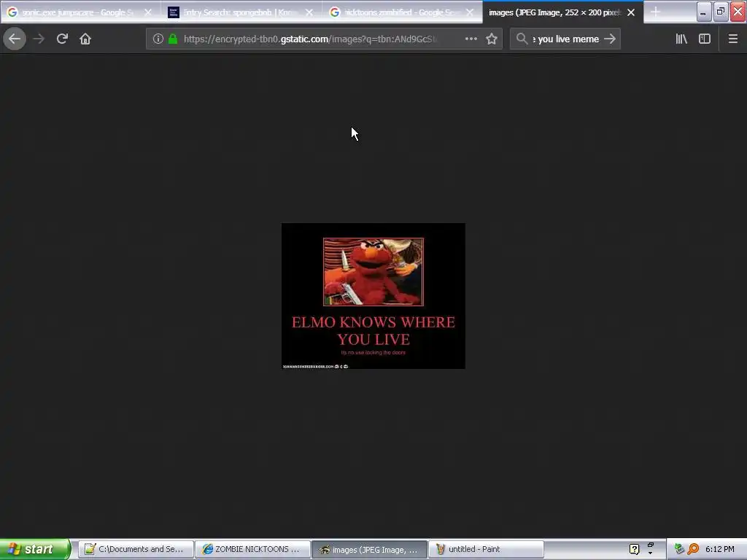Close the Entry Search spongebob tab
The width and height of the screenshot is (747, 560).
point(309,12)
